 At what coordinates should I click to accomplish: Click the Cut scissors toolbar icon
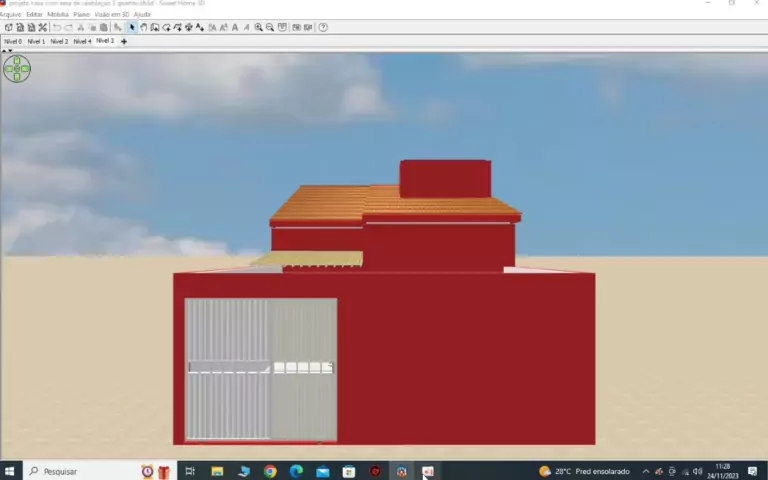tap(43, 28)
